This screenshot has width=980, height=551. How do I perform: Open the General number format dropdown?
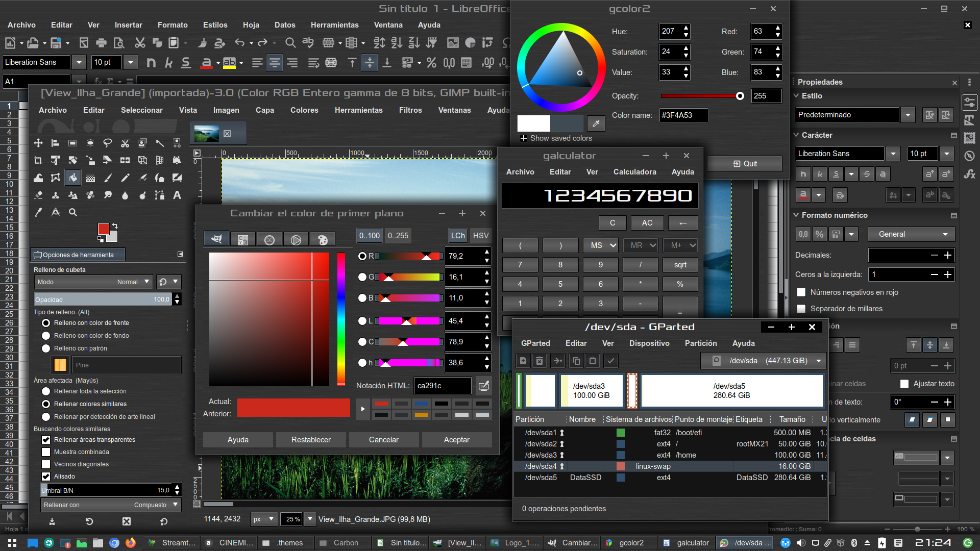click(911, 234)
